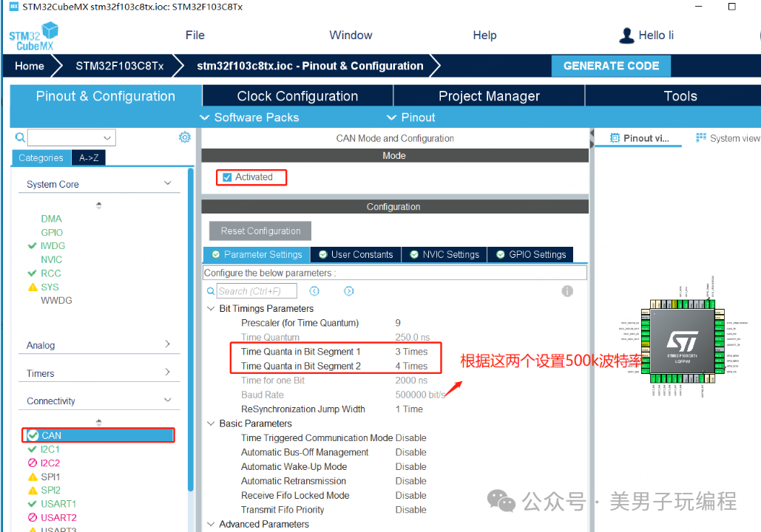This screenshot has width=761, height=532.
Task: Click the STM32F103C8Tx breadcrumb
Action: 119,66
